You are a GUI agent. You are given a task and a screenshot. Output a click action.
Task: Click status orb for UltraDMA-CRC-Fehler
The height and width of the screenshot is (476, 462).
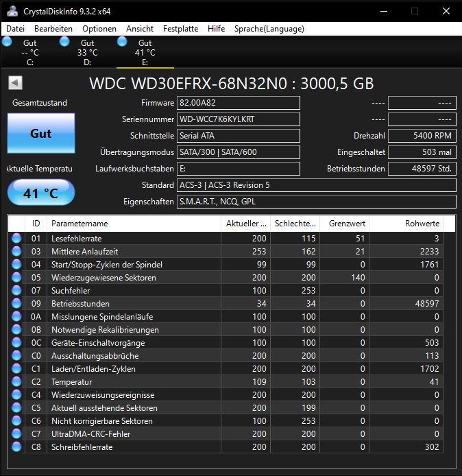point(16,433)
